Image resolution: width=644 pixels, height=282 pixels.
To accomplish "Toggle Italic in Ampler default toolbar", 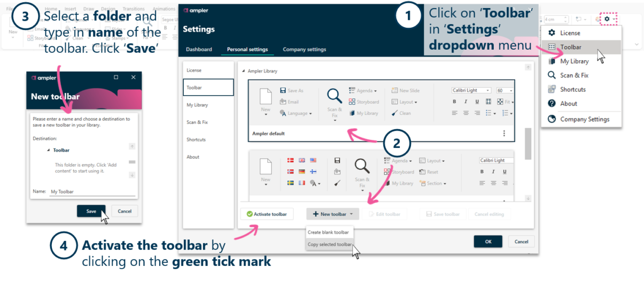I will click(466, 101).
